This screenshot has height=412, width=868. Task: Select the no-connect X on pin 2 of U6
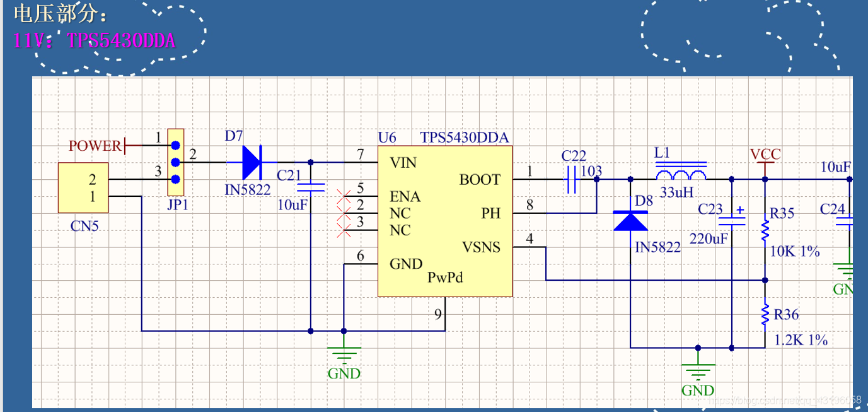click(x=344, y=214)
